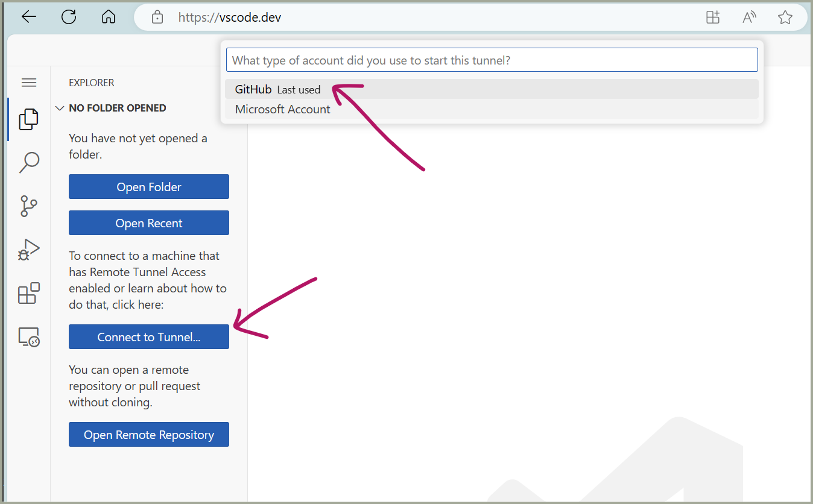This screenshot has width=813, height=504.
Task: Go back using the browser back arrow
Action: (x=29, y=17)
